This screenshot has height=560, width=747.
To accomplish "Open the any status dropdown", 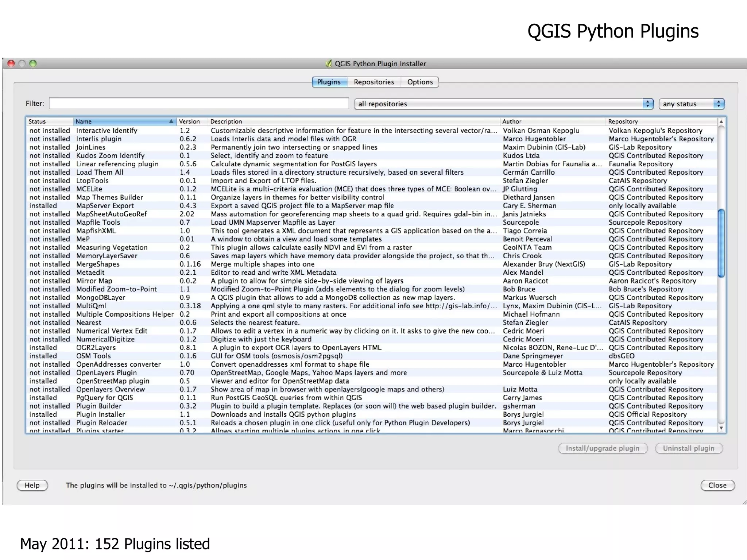I will click(x=691, y=104).
